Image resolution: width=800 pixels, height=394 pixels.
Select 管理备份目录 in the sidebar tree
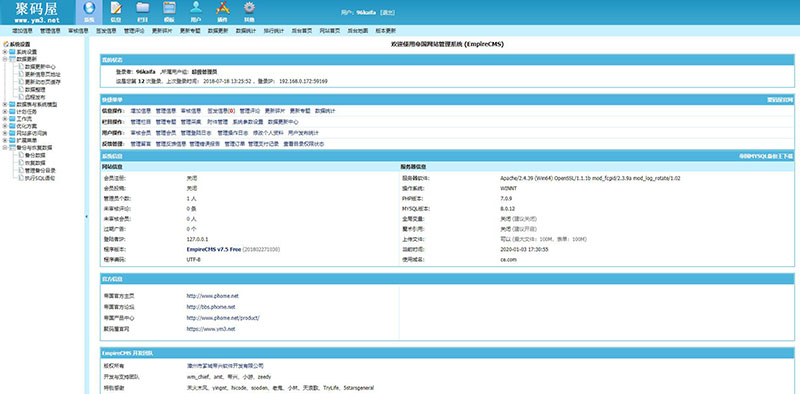(40, 170)
